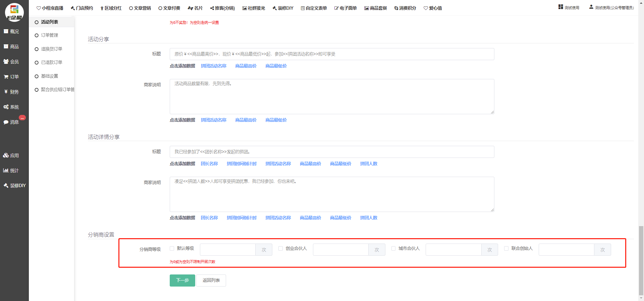Click the green 下一步 button
Image resolution: width=644 pixels, height=301 pixels.
tap(182, 281)
